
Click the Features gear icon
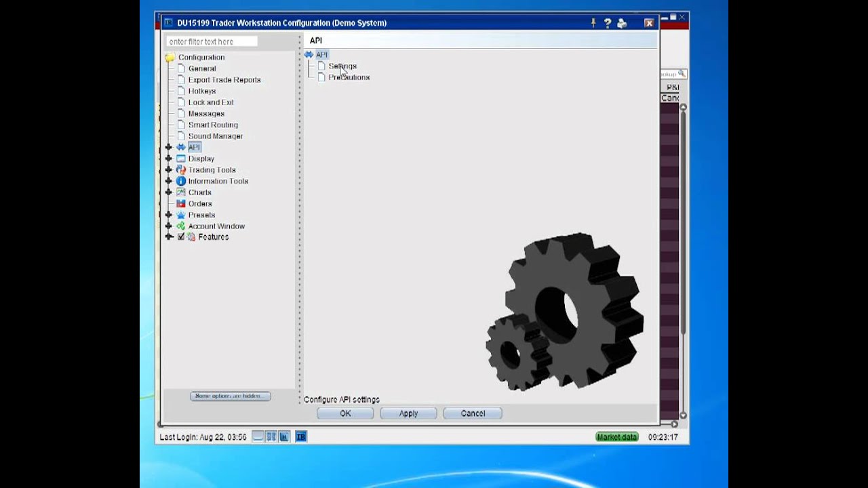click(x=191, y=237)
